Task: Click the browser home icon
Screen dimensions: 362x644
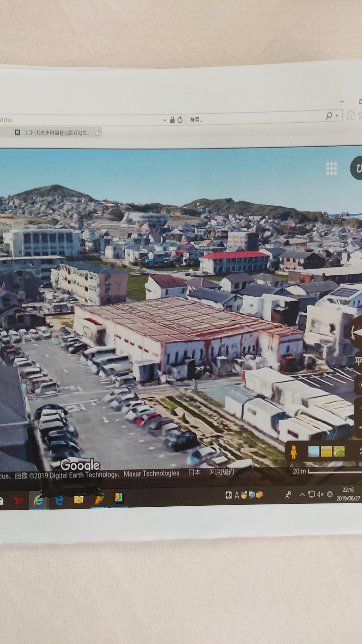Action: coord(351,115)
